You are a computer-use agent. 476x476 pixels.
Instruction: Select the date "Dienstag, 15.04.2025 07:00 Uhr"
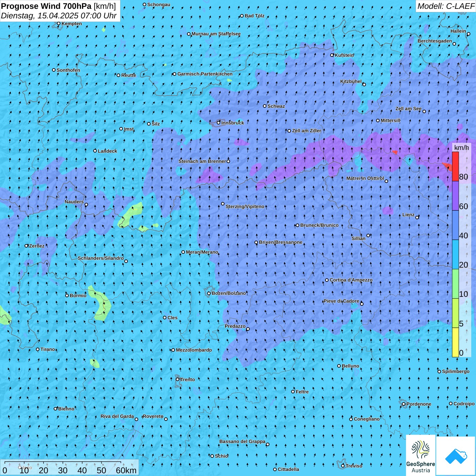click(59, 16)
